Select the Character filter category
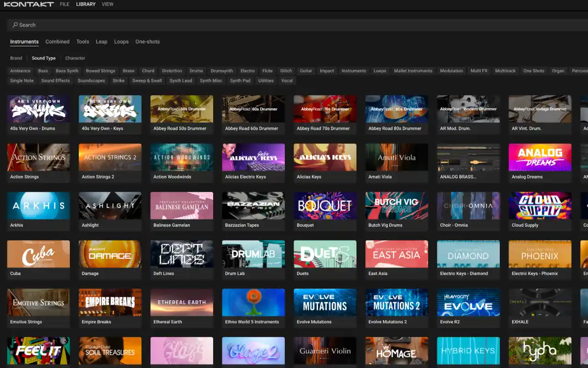This screenshot has height=368, width=588. click(x=75, y=58)
